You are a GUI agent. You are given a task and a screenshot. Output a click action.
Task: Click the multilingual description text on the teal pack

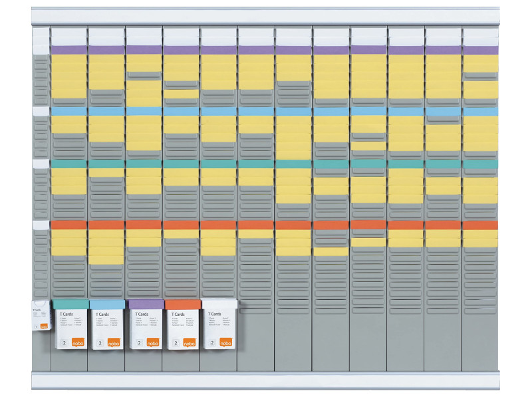coord(70,322)
